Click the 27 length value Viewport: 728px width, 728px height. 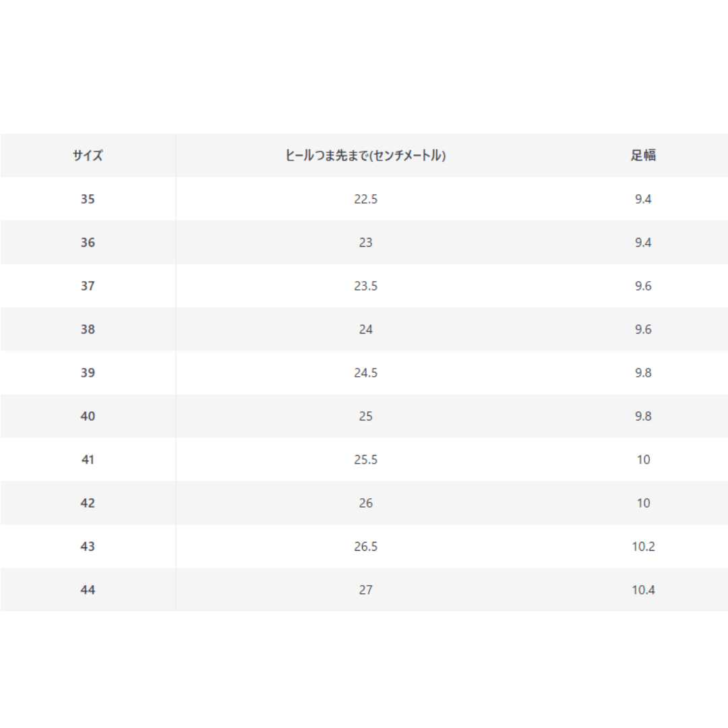click(365, 590)
